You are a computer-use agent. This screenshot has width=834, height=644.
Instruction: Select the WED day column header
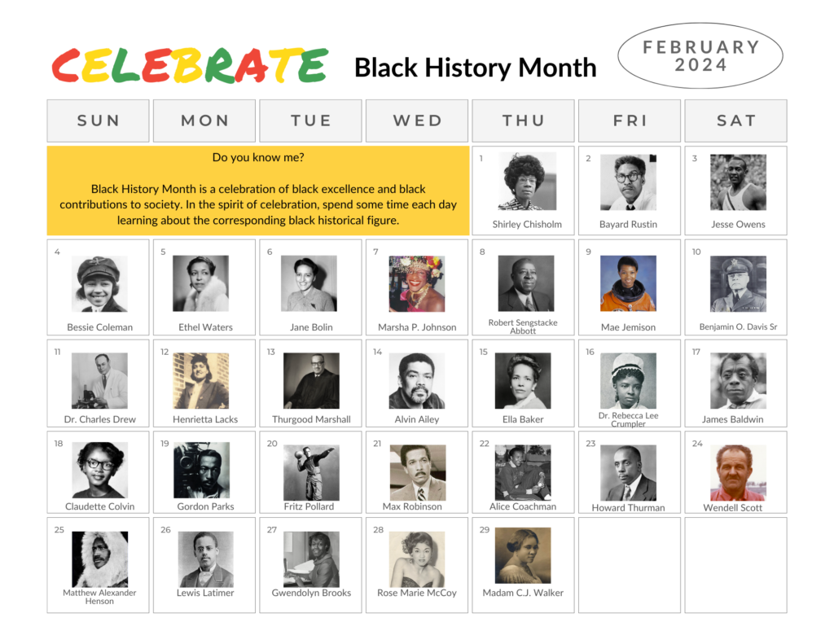pyautogui.click(x=417, y=120)
